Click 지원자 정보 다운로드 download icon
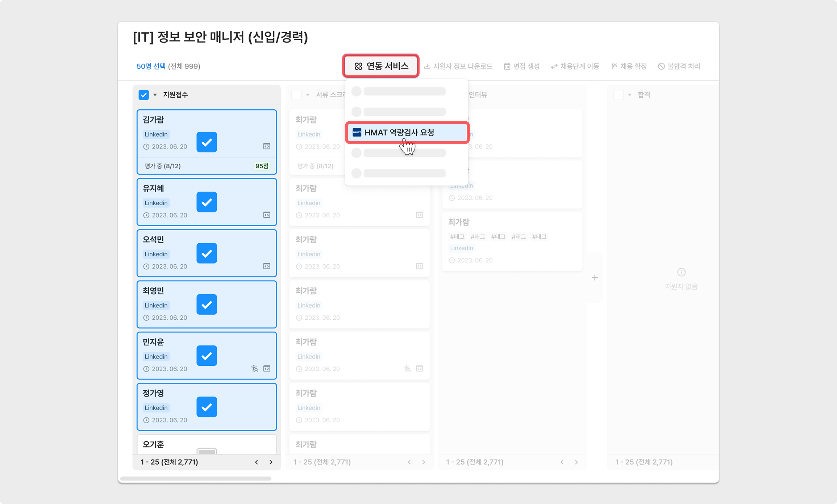 coord(427,66)
